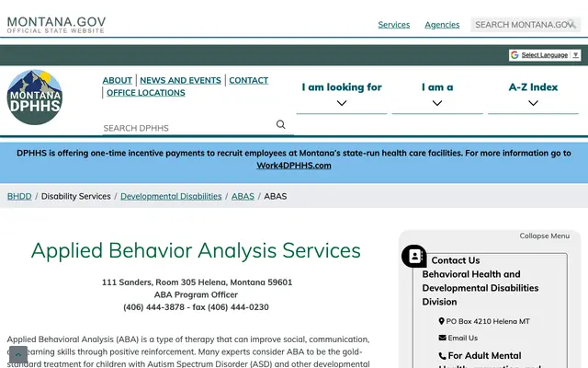Follow the Work4DPHHS.com link
588x368 pixels.
point(294,166)
